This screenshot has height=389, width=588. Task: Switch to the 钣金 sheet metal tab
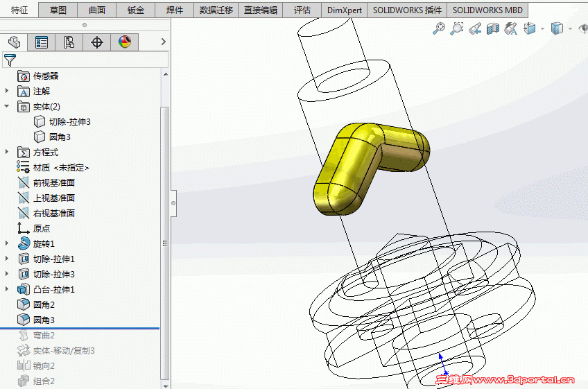[136, 10]
